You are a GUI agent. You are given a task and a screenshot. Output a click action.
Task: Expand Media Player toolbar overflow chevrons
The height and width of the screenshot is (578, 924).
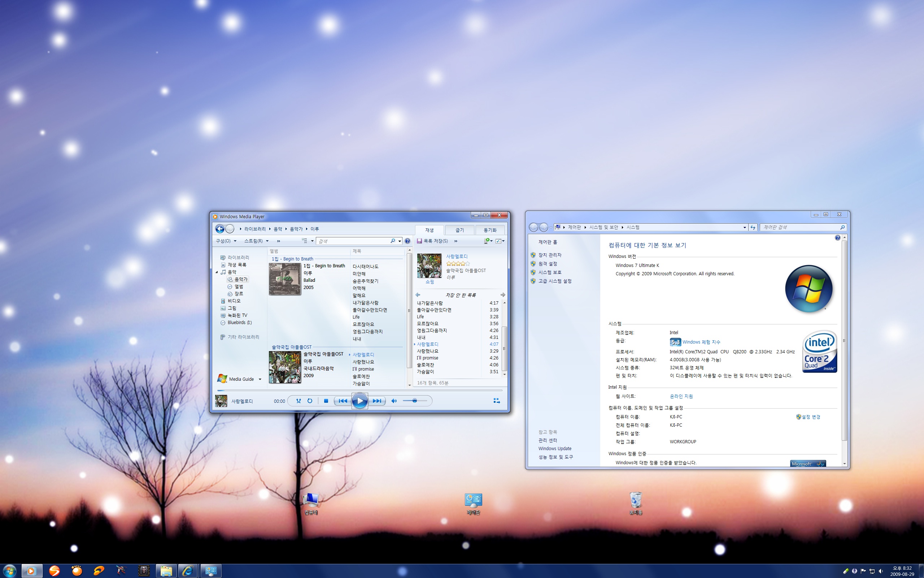point(278,241)
